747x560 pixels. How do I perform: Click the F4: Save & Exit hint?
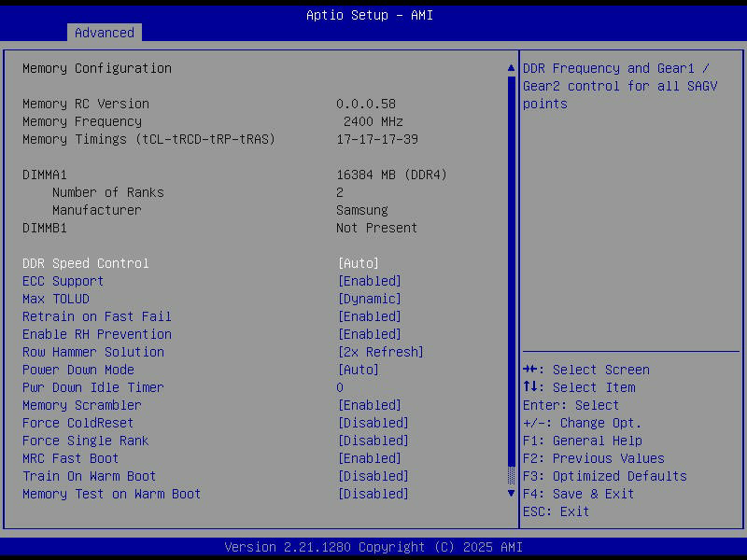click(578, 494)
